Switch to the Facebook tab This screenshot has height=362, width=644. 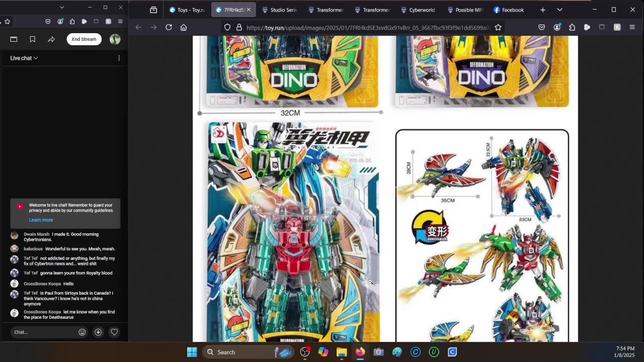[x=509, y=10]
